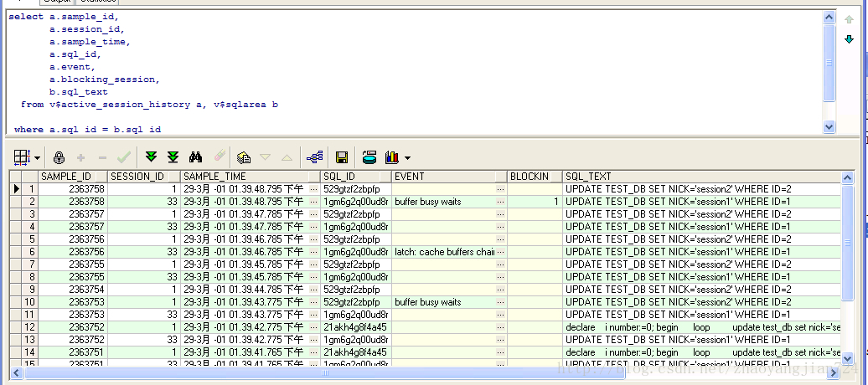Click 'select a.sample_id,' in SQL editor
This screenshot has width=868, height=385.
64,17
